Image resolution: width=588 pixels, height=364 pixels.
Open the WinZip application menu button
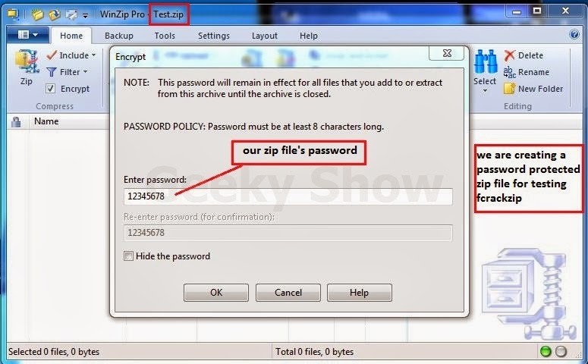pos(28,35)
